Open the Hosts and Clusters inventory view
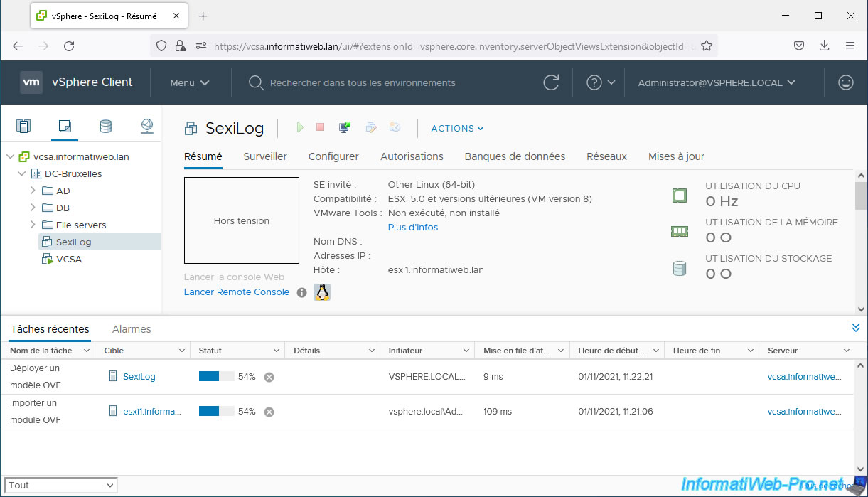Screen dimensions: 868x497 23,127
